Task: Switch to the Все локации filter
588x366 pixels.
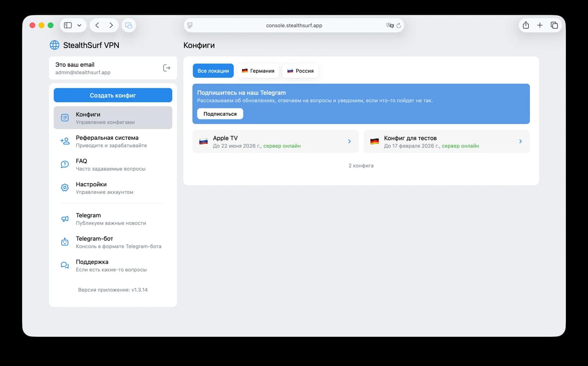Action: [x=213, y=71]
